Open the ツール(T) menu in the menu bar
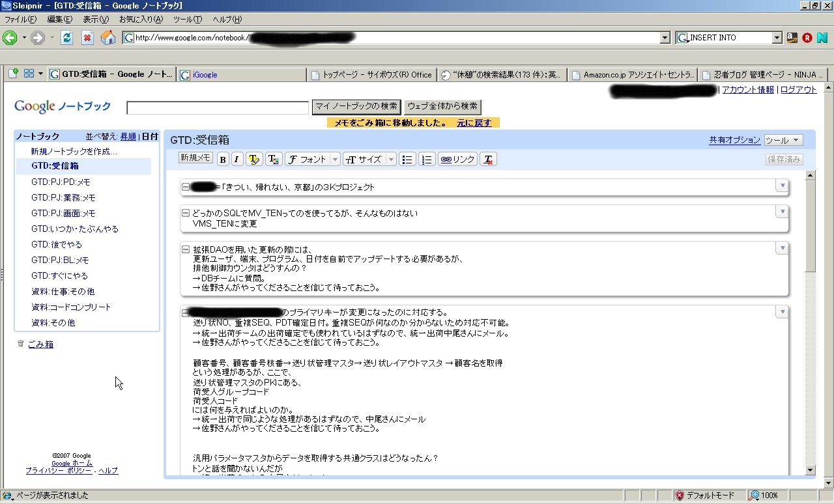The image size is (834, 504). tap(188, 20)
